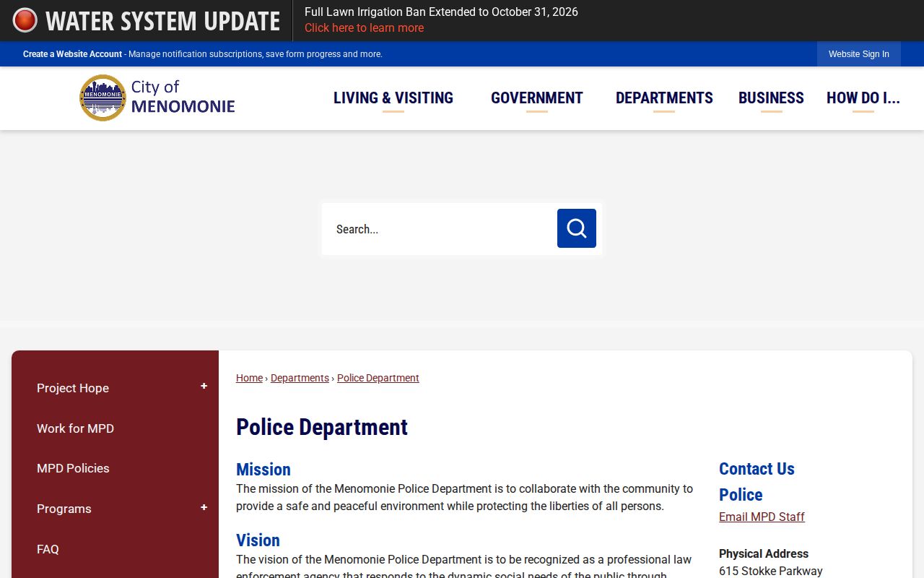Open the Programs sidebar item

coord(64,509)
